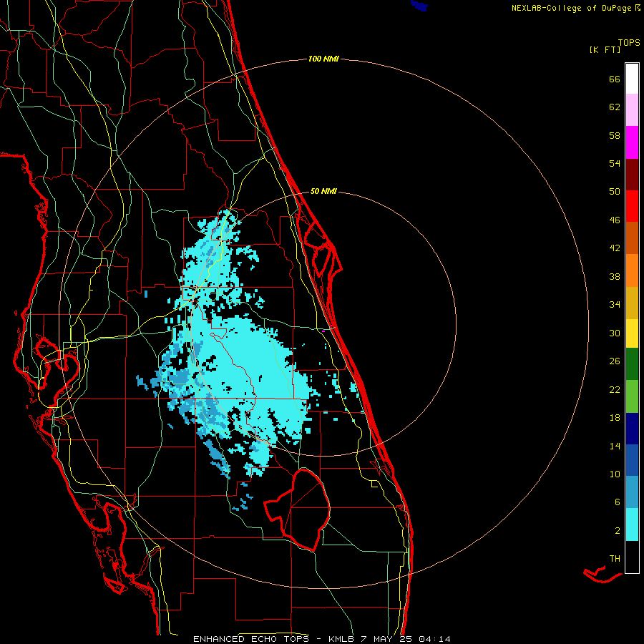Image resolution: width=644 pixels, height=644 pixels.
Task: Click the Lake Okeechobee red outline
Action: coord(298,509)
